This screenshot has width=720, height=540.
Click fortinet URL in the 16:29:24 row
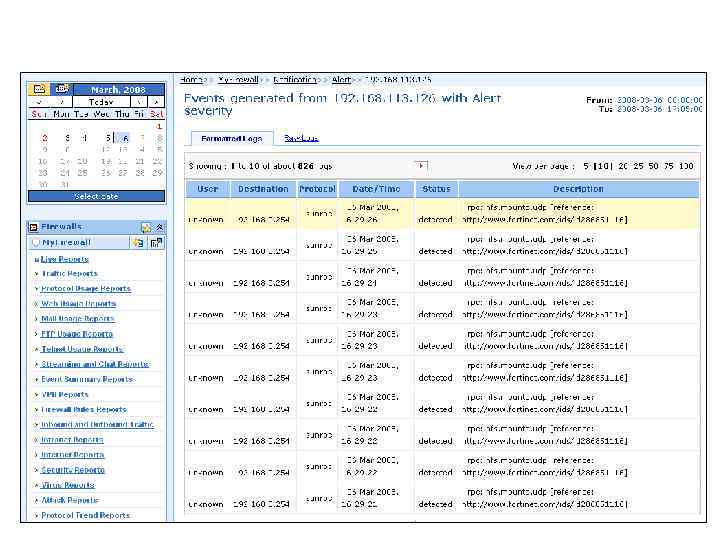[545, 283]
